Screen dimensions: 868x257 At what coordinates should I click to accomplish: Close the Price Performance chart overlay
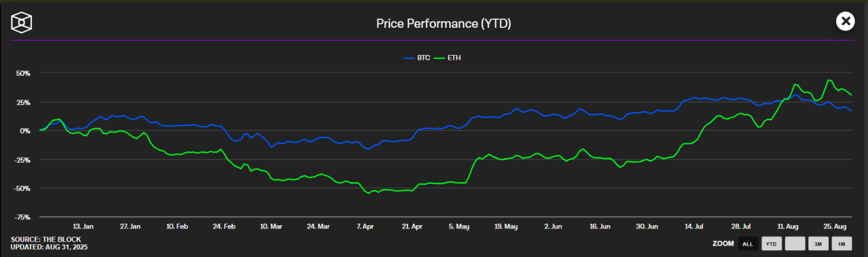click(846, 22)
